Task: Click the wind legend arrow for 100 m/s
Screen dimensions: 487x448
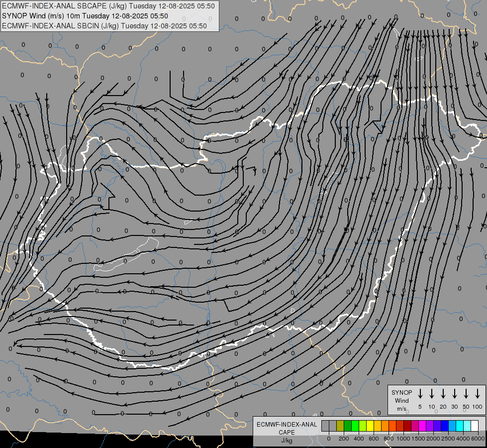Action: coord(478,393)
